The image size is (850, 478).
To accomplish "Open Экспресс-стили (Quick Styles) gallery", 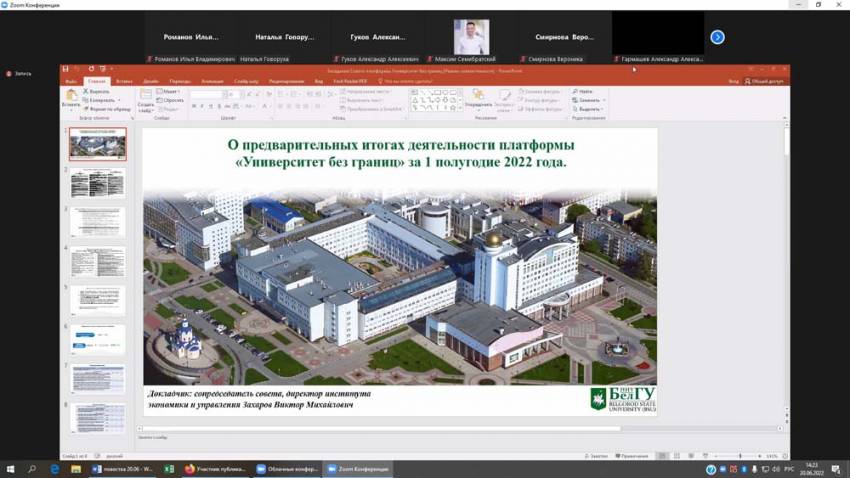I will 504,101.
